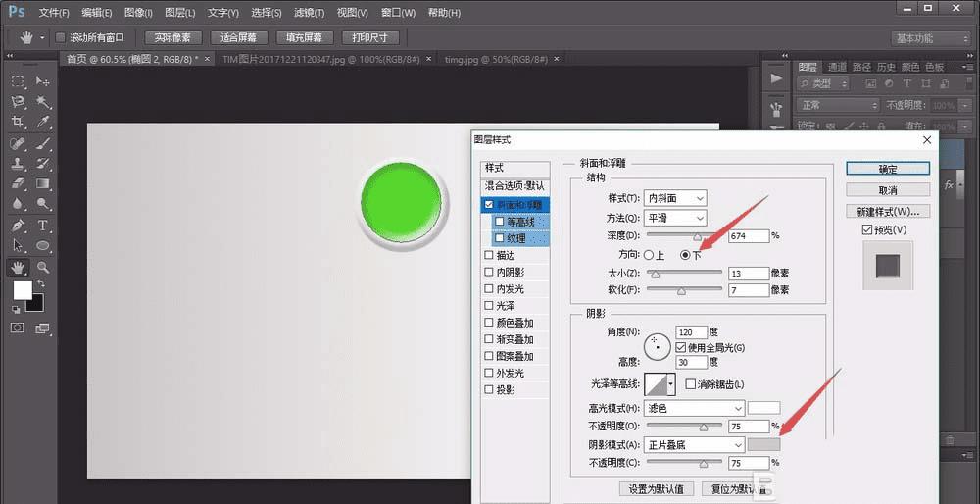980x504 pixels.
Task: Open the layer blend mode (正常) dropdown
Action: pos(838,105)
